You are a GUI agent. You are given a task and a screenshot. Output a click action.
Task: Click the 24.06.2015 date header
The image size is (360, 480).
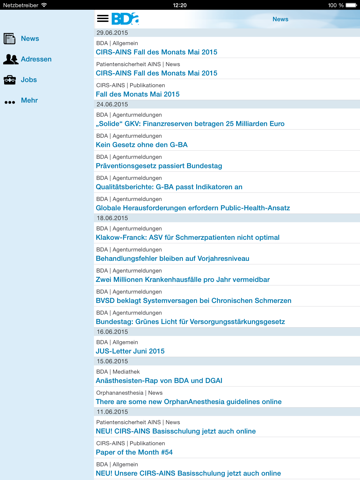coord(227,104)
